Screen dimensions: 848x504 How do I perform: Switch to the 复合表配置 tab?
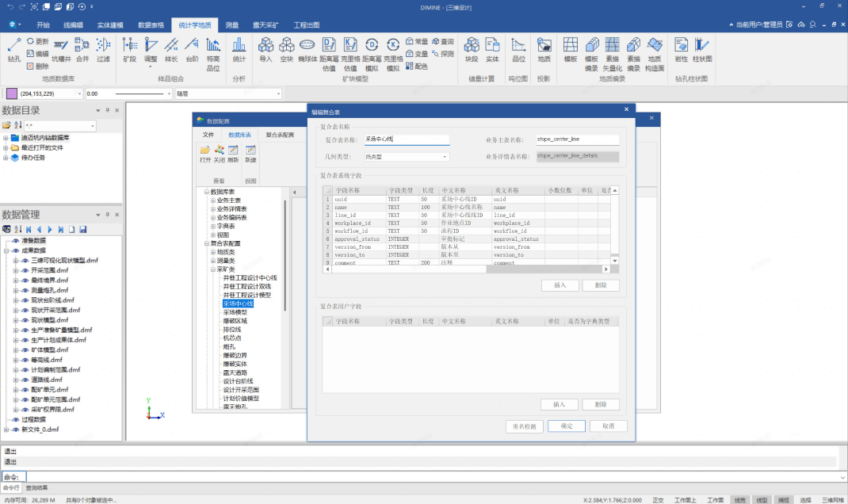[280, 135]
